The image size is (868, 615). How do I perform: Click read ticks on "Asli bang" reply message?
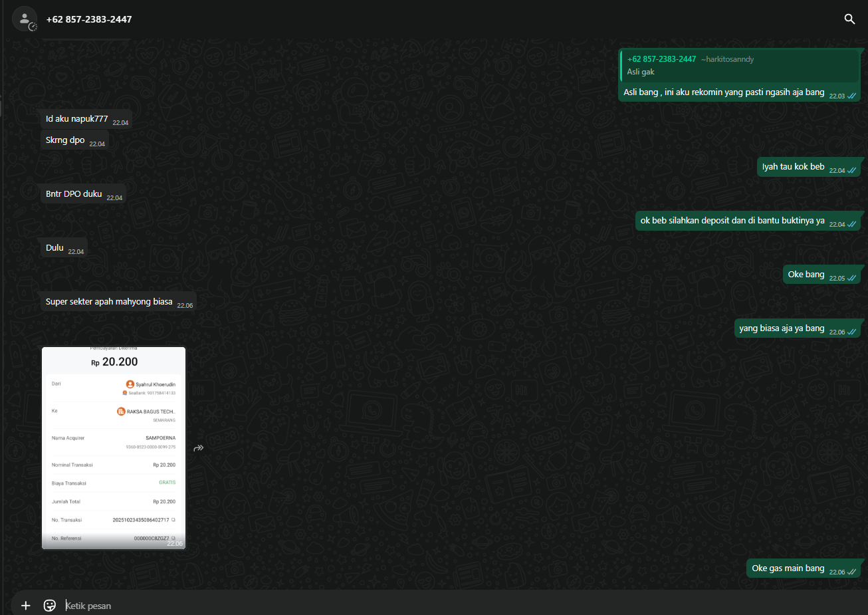(851, 96)
